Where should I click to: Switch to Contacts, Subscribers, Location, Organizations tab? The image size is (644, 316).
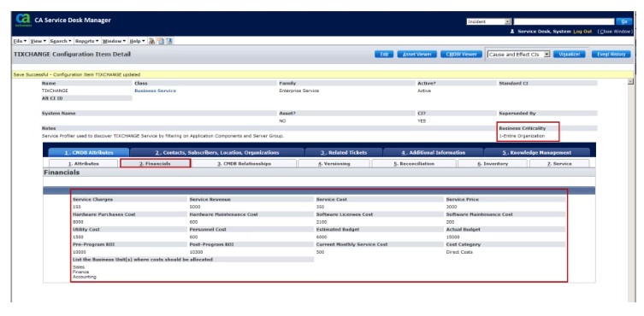pos(217,152)
